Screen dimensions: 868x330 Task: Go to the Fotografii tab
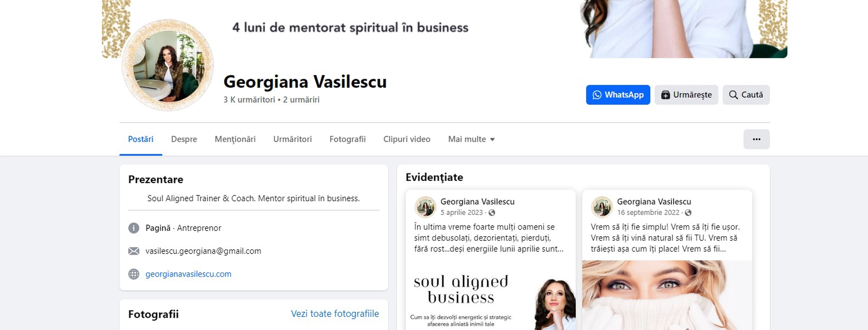pos(347,139)
